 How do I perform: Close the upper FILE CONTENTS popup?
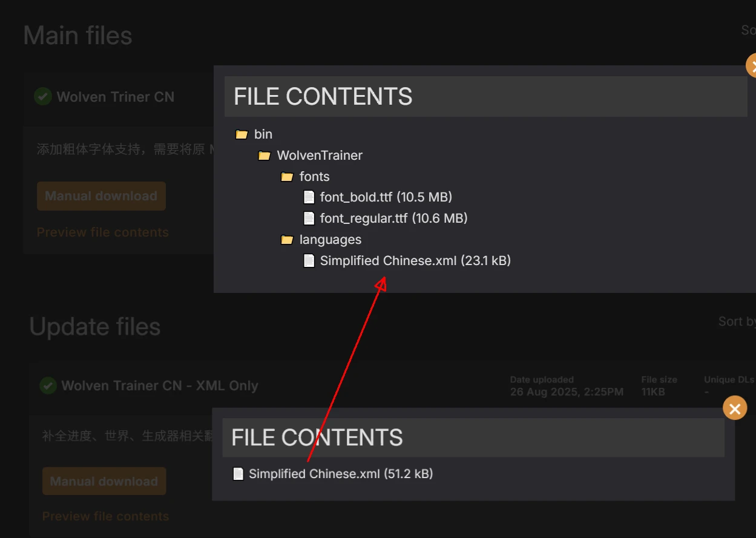coord(752,65)
